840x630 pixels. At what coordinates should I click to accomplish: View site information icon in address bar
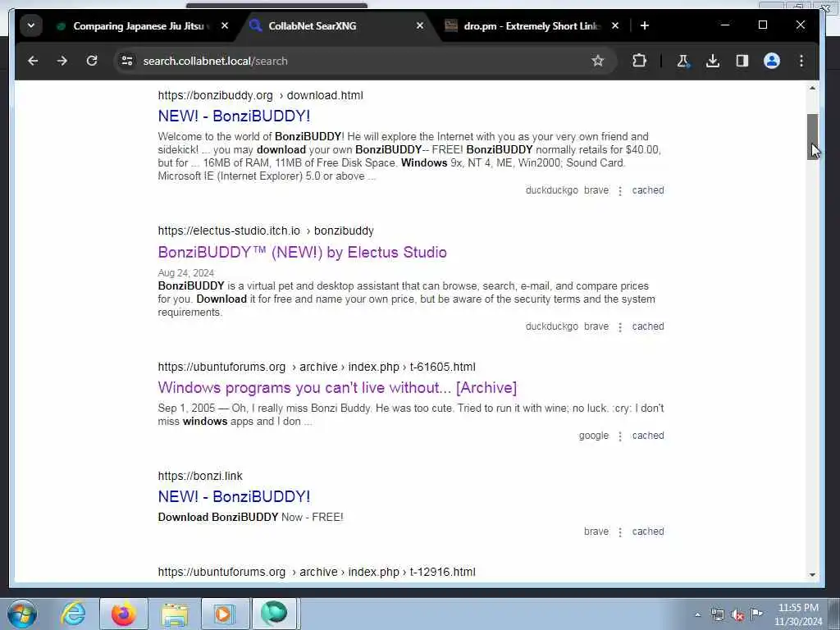tap(127, 61)
